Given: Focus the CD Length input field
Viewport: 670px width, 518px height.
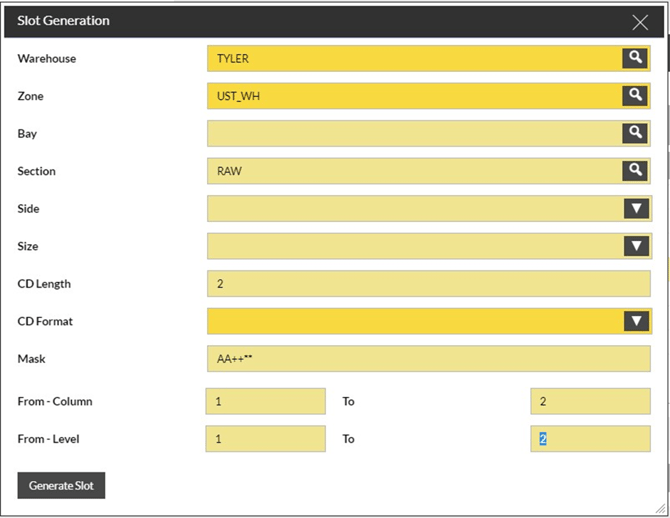Looking at the screenshot, I should click(x=428, y=284).
